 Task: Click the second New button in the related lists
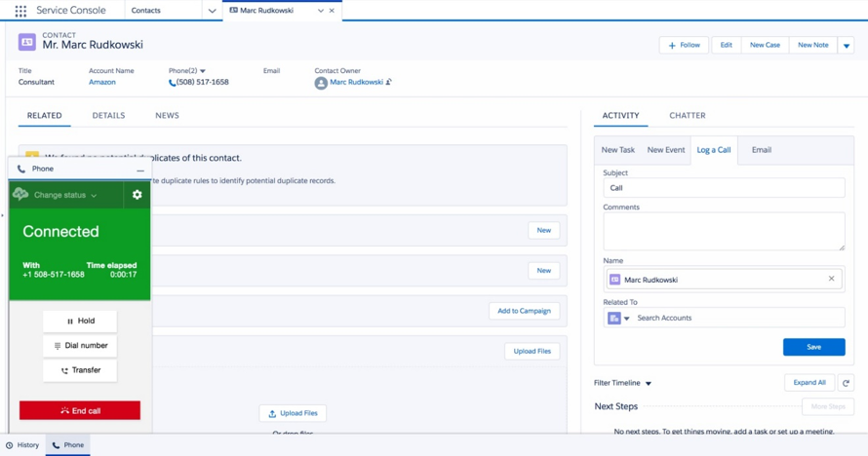(x=543, y=271)
